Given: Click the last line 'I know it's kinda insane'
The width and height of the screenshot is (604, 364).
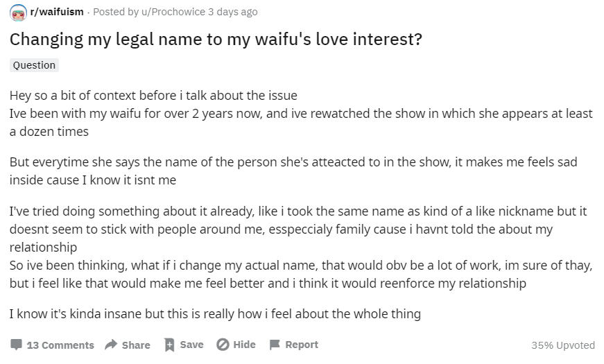Looking at the screenshot, I should pyautogui.click(x=215, y=313).
